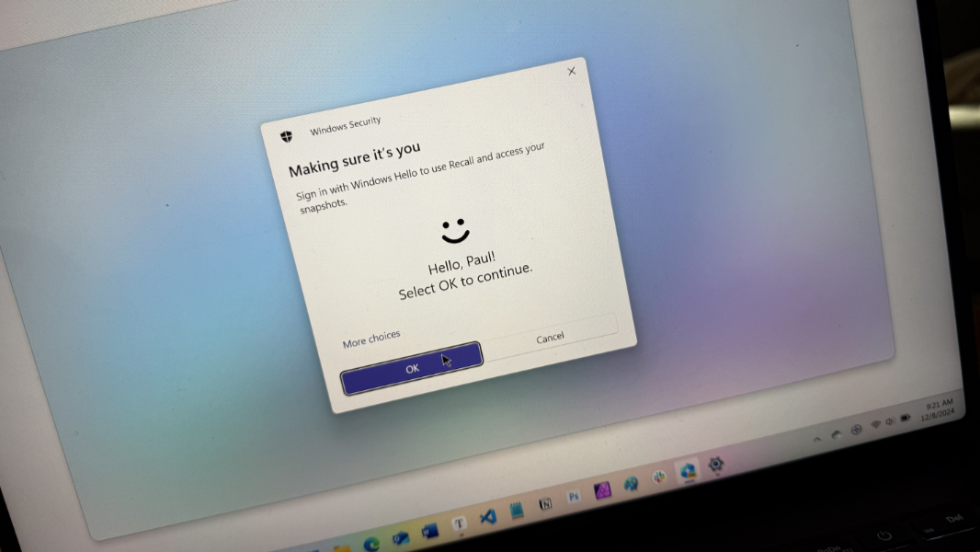Expand the hidden system tray icons chevron
This screenshot has width=980, height=552.
[x=817, y=440]
